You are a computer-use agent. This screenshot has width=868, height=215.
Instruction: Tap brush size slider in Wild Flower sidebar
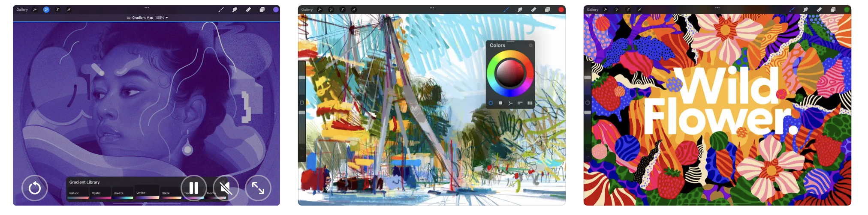tap(588, 78)
